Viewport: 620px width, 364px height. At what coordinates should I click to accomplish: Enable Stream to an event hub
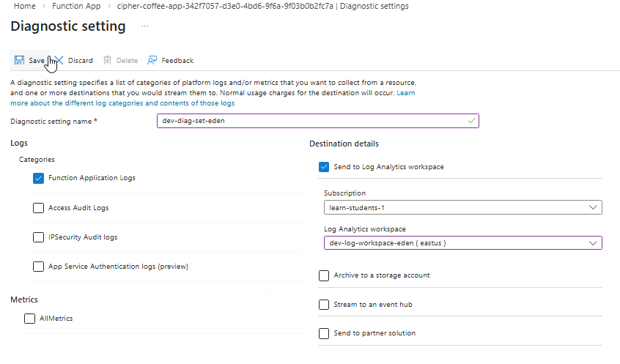click(324, 305)
